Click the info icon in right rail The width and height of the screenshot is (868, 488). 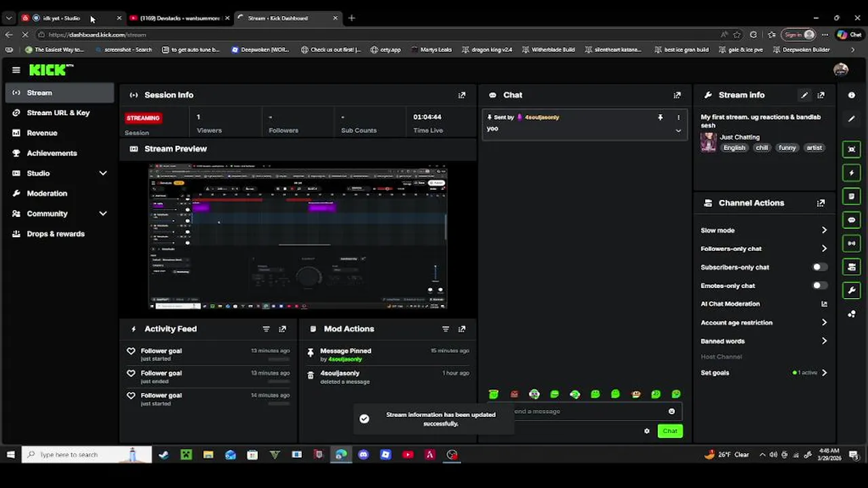pos(852,96)
